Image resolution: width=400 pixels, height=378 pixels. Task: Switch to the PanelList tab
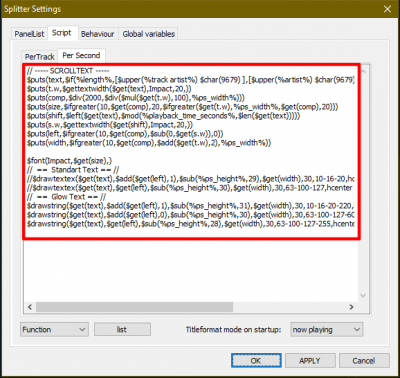29,34
